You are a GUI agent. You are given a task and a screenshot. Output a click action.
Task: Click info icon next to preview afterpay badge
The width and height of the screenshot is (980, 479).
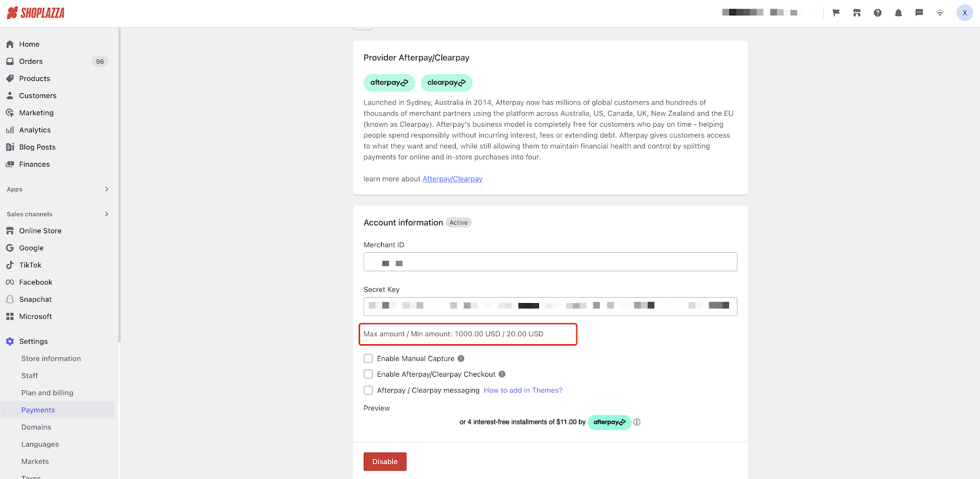637,422
